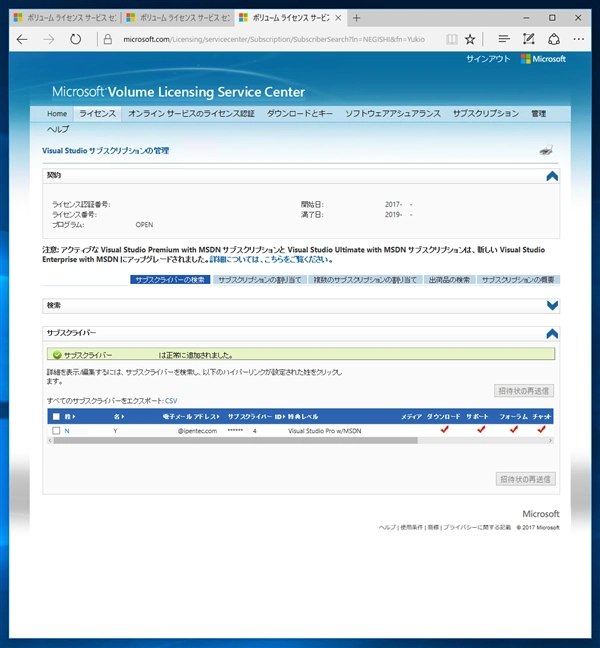Open the 管理 menu
Screen dimensions: 600x648
point(539,114)
